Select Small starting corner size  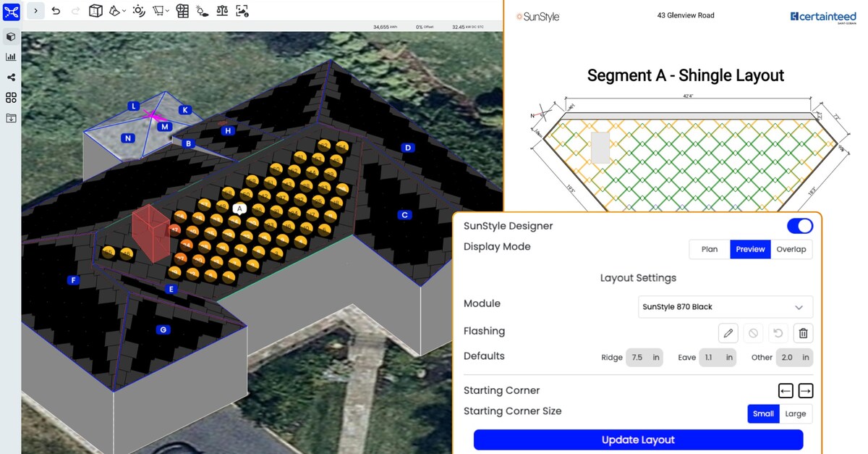(x=763, y=413)
